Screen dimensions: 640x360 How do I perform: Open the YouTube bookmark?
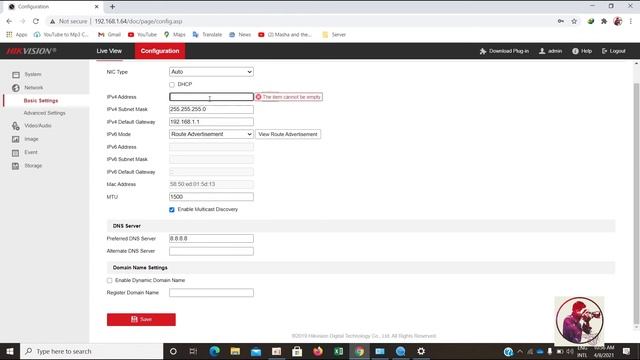142,35
